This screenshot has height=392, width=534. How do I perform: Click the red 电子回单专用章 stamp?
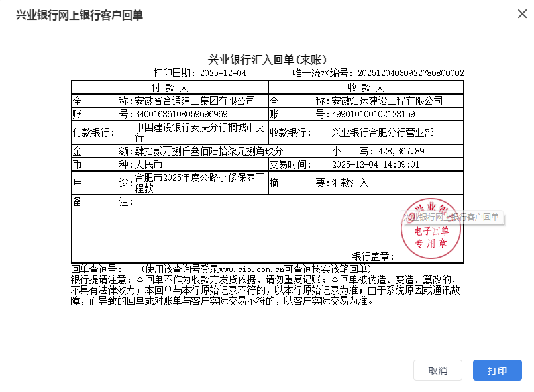[x=431, y=223]
